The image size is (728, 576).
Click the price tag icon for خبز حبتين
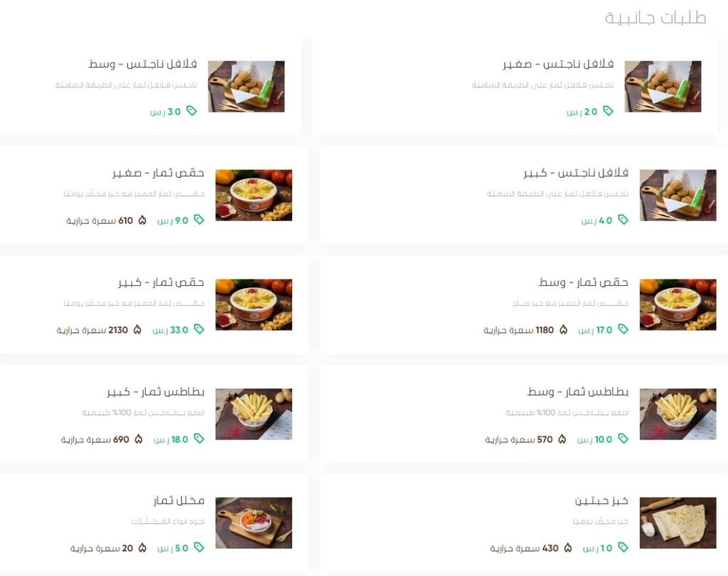tap(623, 548)
